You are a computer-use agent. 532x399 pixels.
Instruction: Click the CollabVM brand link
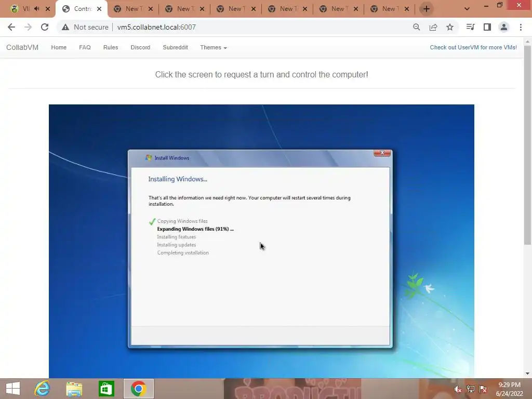22,47
